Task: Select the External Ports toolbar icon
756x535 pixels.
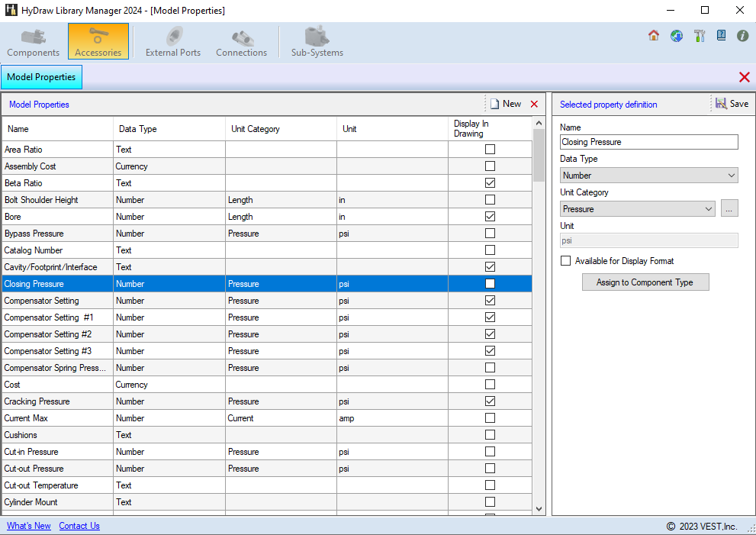Action: coord(173,42)
